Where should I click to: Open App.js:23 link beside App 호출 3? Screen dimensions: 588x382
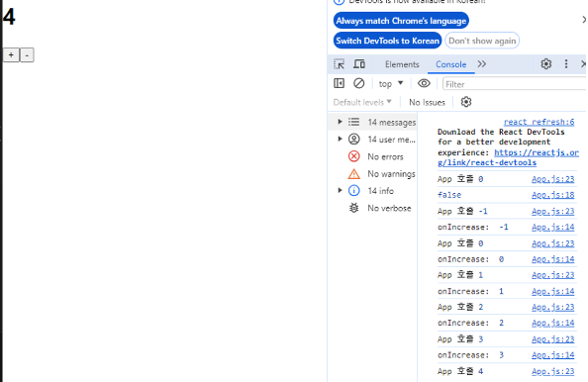552,339
